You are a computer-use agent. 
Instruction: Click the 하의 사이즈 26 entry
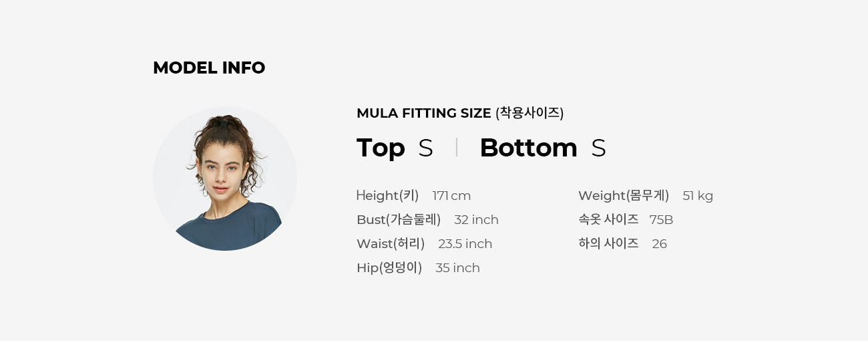622,243
